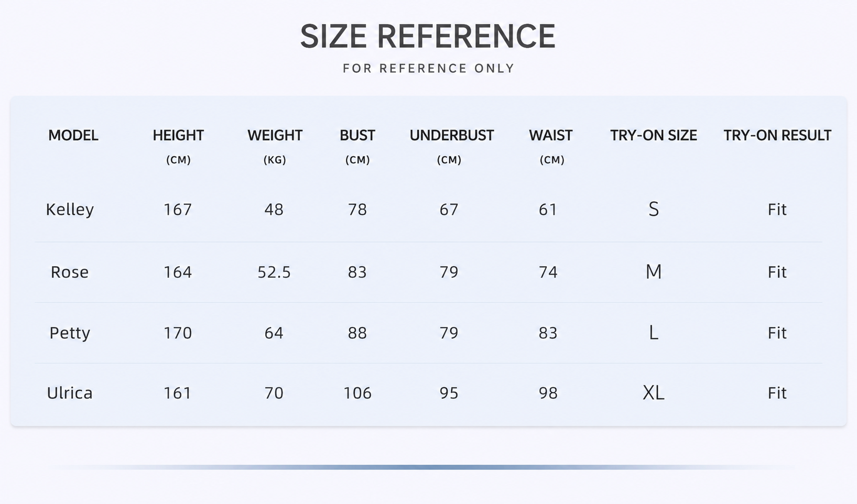Select the WAIST column header
The image size is (857, 504).
(x=551, y=146)
